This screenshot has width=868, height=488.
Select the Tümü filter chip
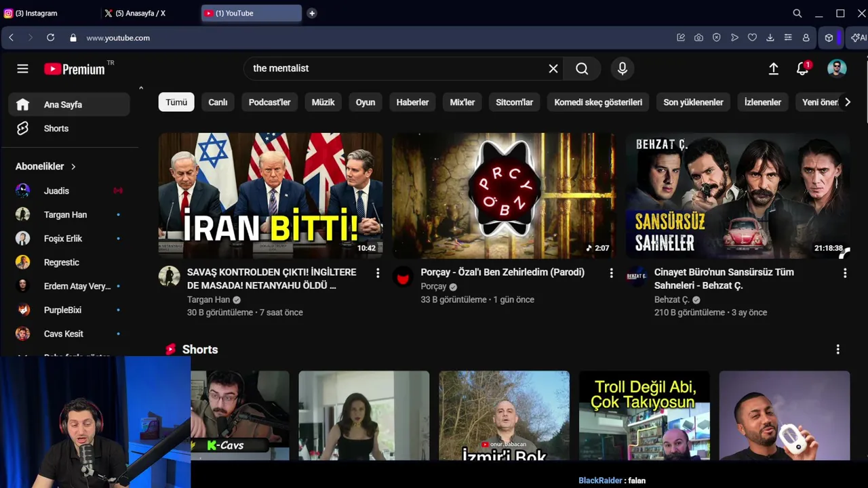176,102
